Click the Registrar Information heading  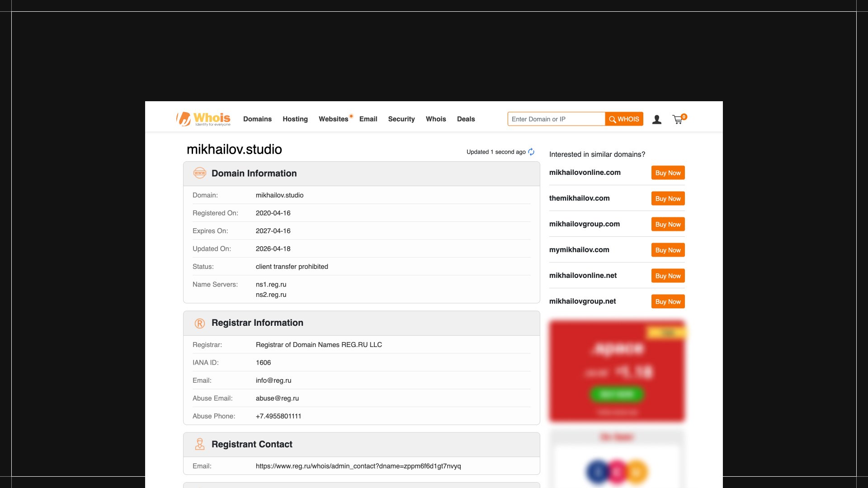click(x=257, y=323)
